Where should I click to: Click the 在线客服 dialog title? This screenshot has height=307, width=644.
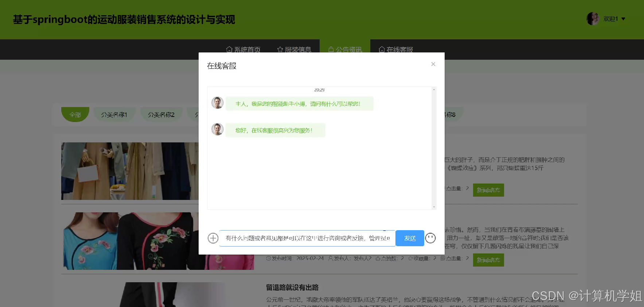[x=222, y=66]
